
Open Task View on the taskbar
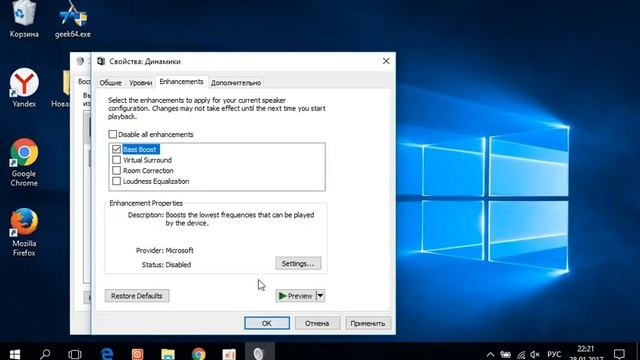[75, 354]
